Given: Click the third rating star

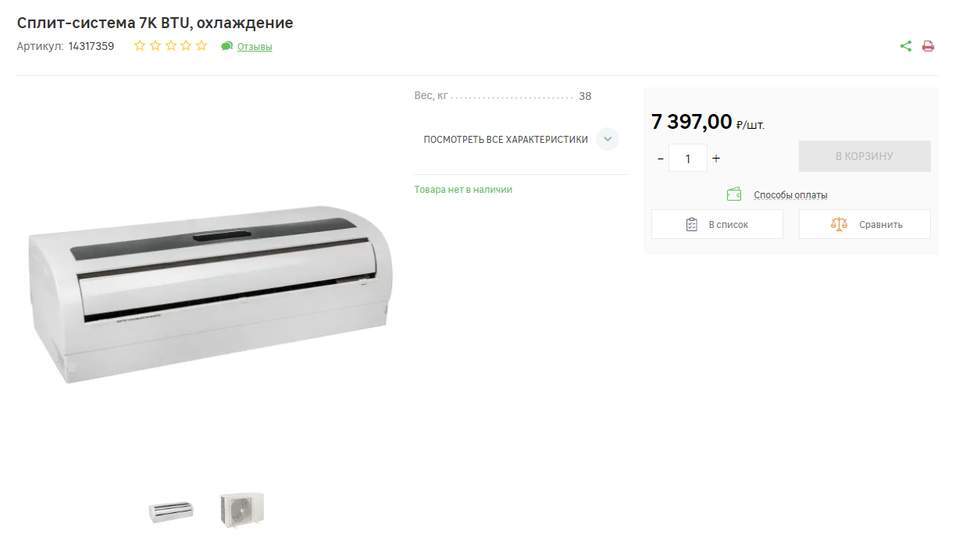Looking at the screenshot, I should [171, 46].
